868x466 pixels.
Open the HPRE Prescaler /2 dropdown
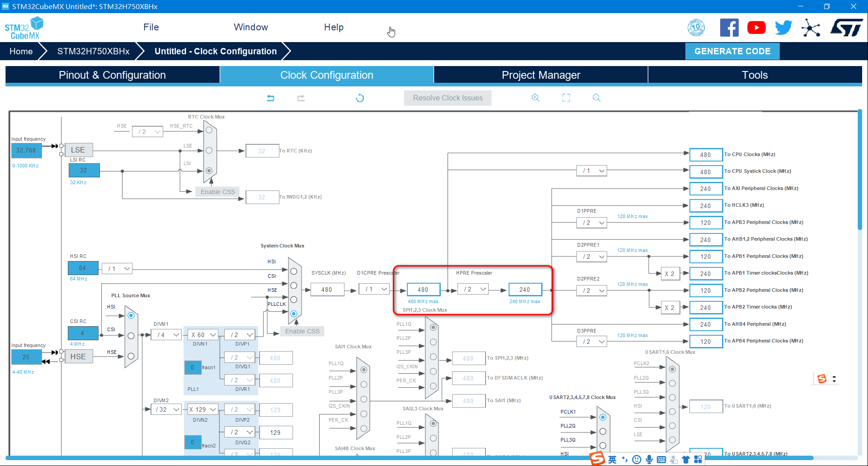pos(473,289)
